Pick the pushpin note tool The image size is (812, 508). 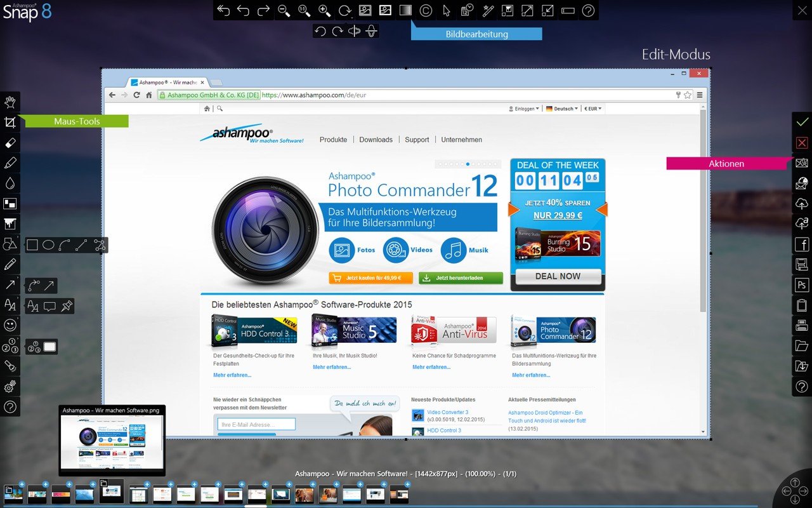66,306
